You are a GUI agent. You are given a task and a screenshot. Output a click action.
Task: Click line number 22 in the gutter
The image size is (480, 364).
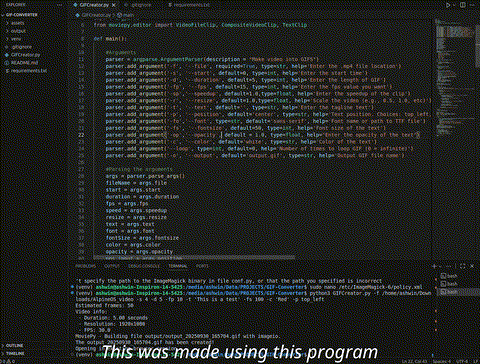click(x=81, y=135)
